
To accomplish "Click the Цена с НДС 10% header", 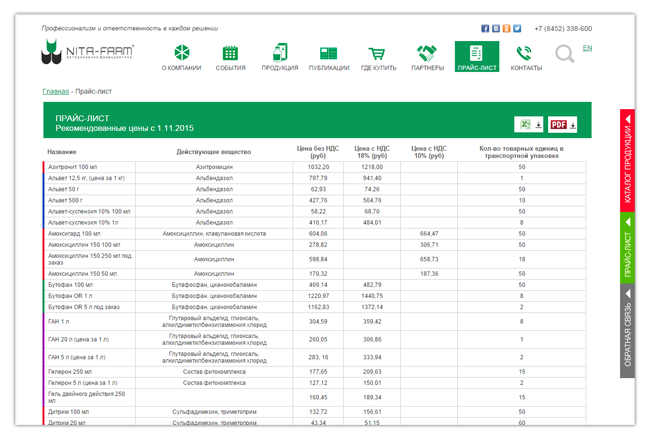I will click(429, 152).
